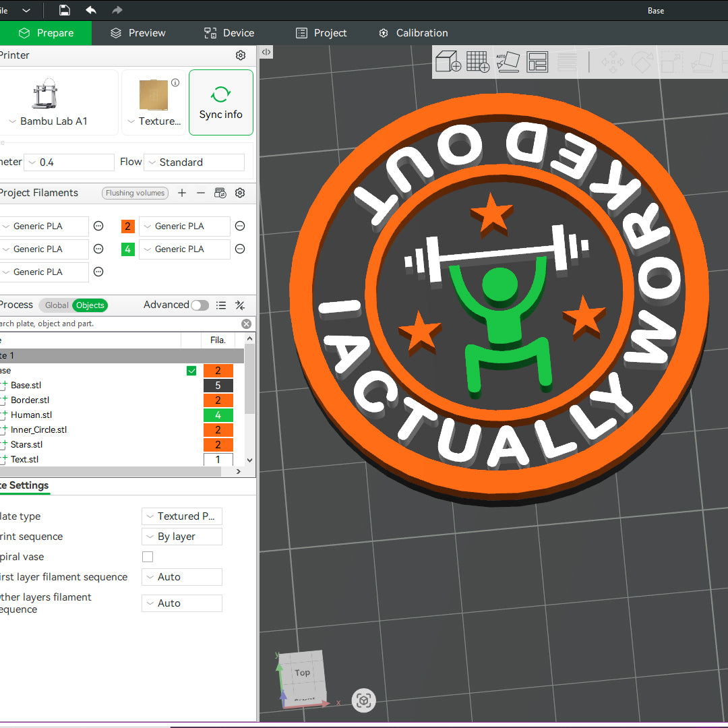Toggle the Advanced mode switch
728x728 pixels.
[x=200, y=305]
